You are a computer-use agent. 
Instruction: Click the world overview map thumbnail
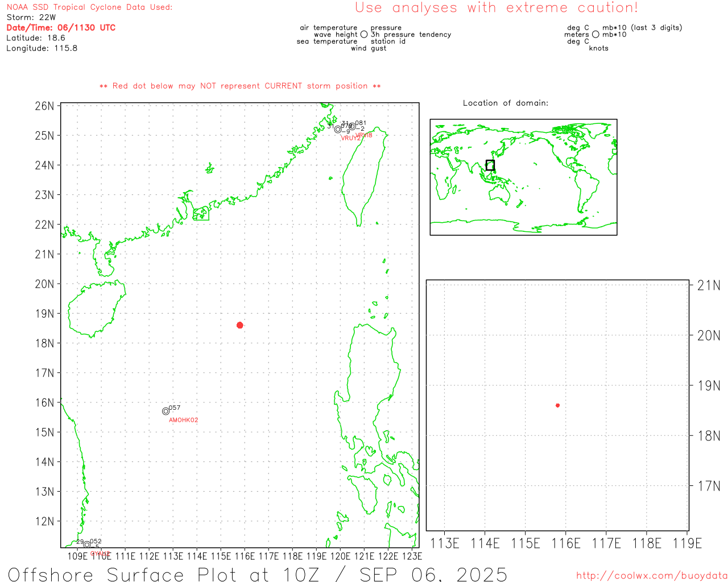point(523,177)
